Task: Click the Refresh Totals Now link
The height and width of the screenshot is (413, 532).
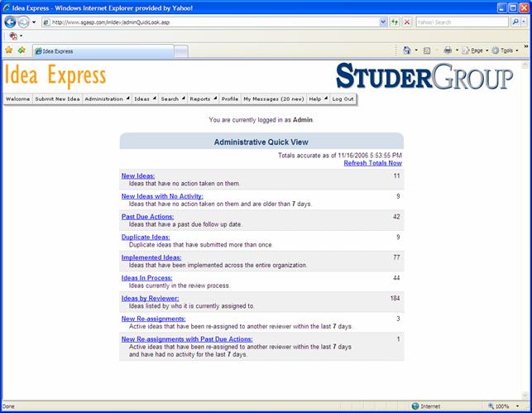Action: pos(372,163)
